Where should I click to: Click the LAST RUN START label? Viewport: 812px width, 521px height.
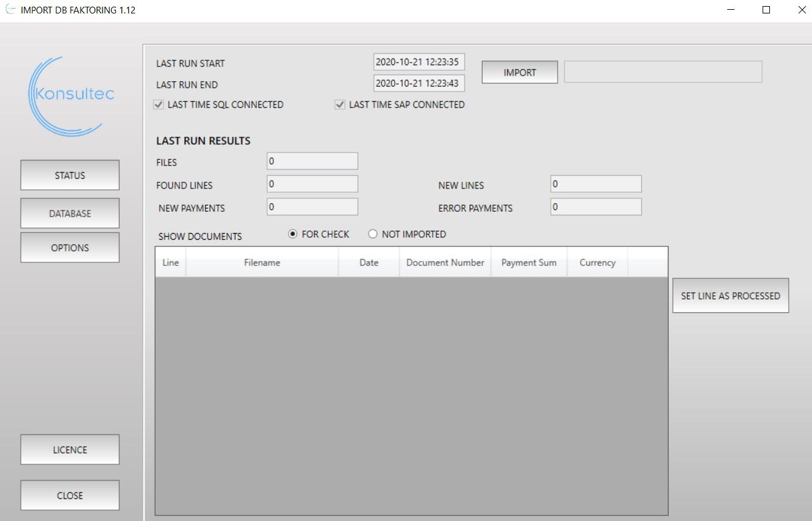coord(190,63)
